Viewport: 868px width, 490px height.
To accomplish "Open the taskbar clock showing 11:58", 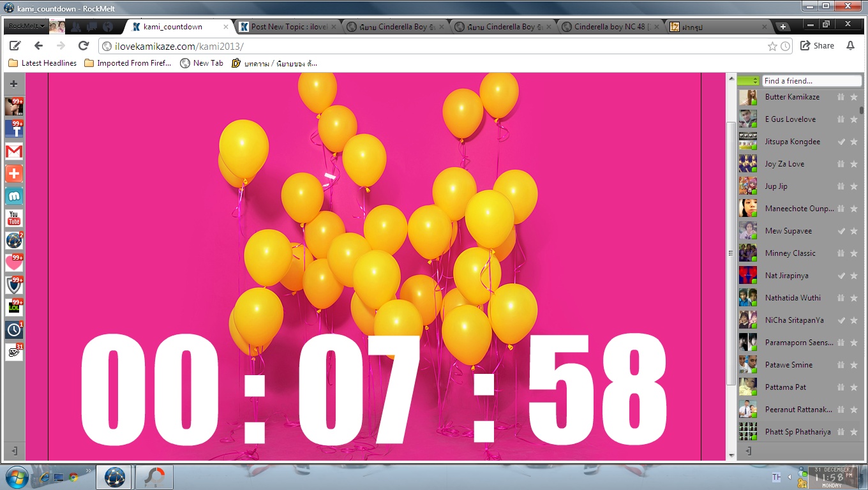I will point(832,477).
